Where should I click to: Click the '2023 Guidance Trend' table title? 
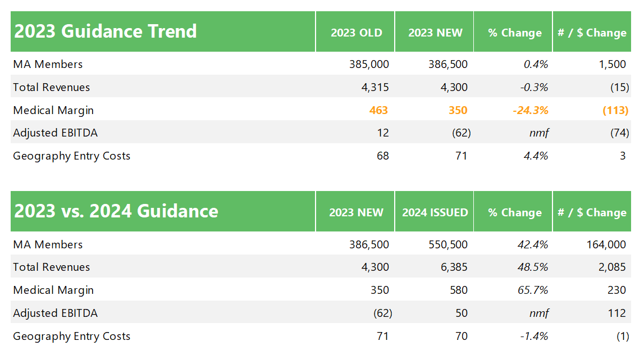pyautogui.click(x=106, y=31)
